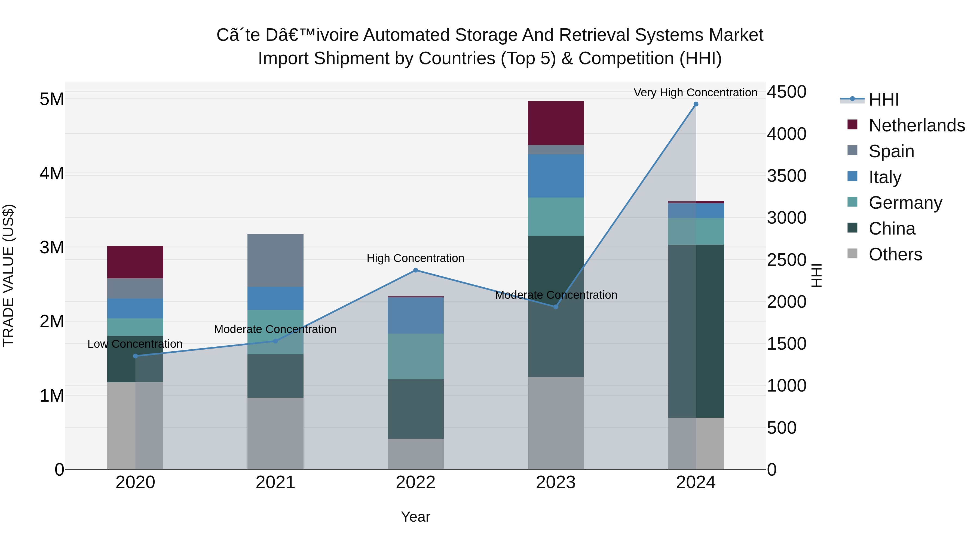The width and height of the screenshot is (980, 551).
Task: Click the 2020 x-axis label
Action: tap(136, 482)
